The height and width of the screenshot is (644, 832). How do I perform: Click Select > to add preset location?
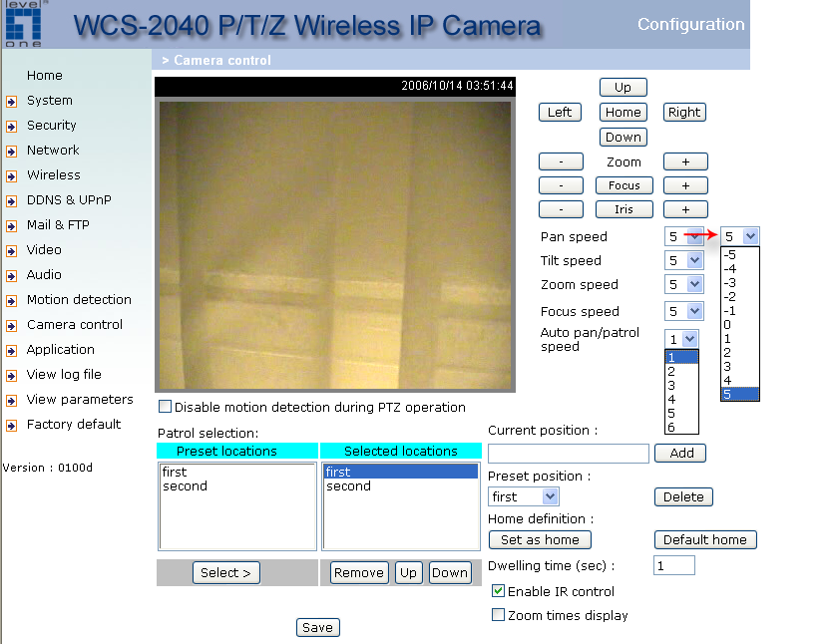click(x=226, y=573)
